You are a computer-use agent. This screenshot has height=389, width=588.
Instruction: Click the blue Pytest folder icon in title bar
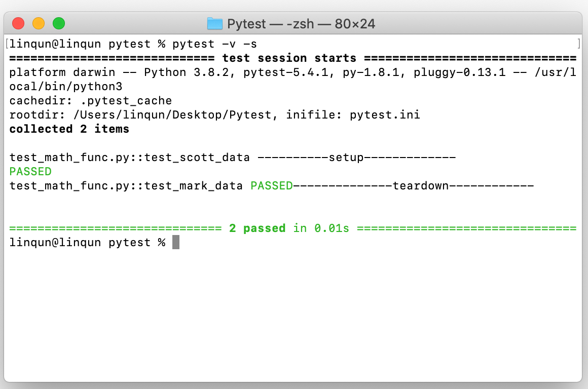pyautogui.click(x=215, y=23)
